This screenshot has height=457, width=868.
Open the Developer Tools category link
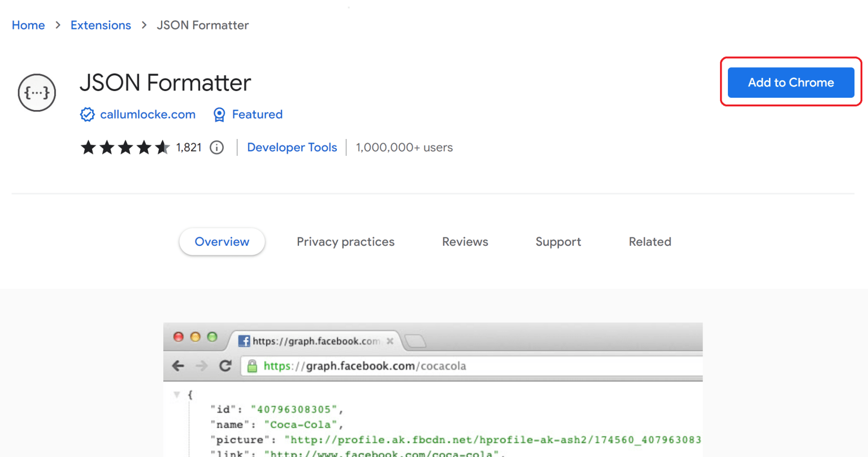[x=292, y=147]
